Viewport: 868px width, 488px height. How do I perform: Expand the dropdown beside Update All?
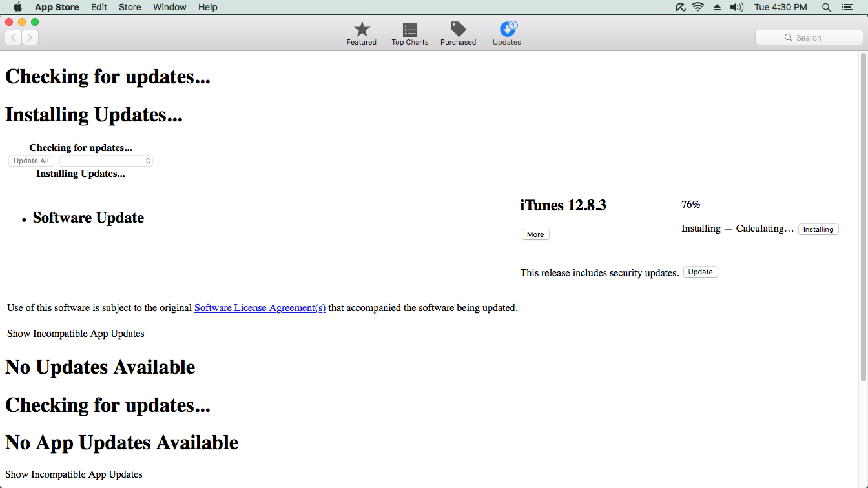106,161
